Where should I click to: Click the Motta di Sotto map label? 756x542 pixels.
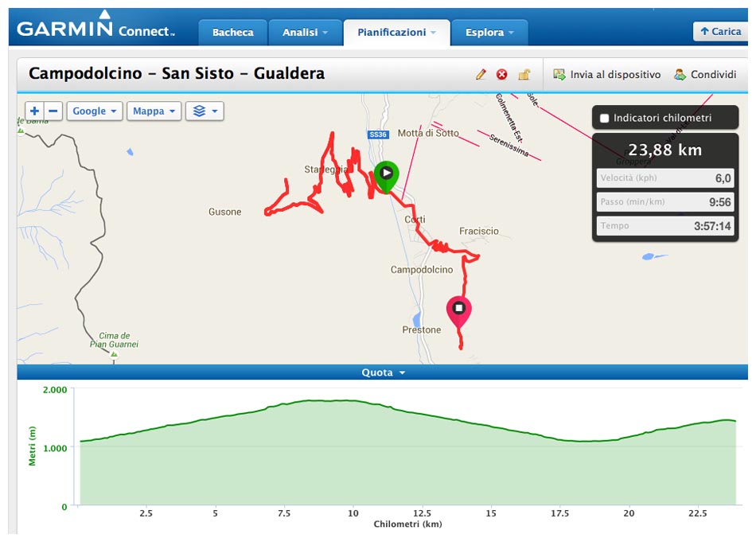[x=428, y=133]
